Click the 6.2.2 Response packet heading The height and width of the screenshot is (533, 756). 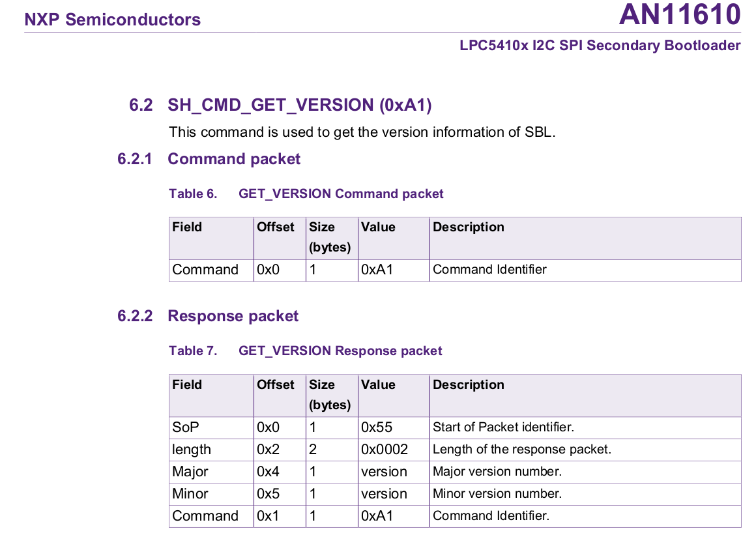point(208,316)
